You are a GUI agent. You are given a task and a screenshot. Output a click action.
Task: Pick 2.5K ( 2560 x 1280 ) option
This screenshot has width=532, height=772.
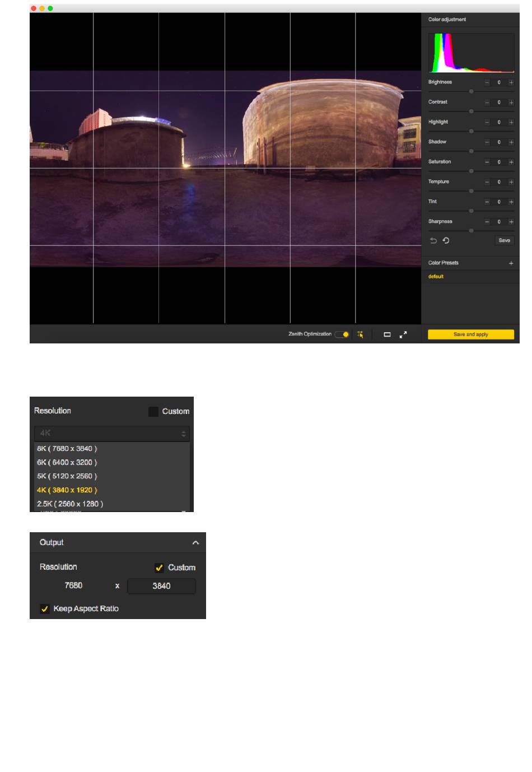pyautogui.click(x=70, y=504)
